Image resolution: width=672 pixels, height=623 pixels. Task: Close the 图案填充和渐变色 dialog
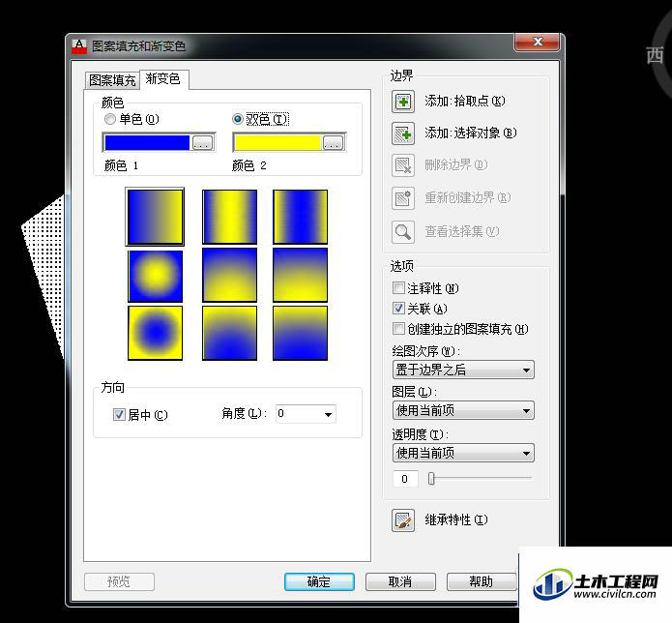[x=537, y=42]
